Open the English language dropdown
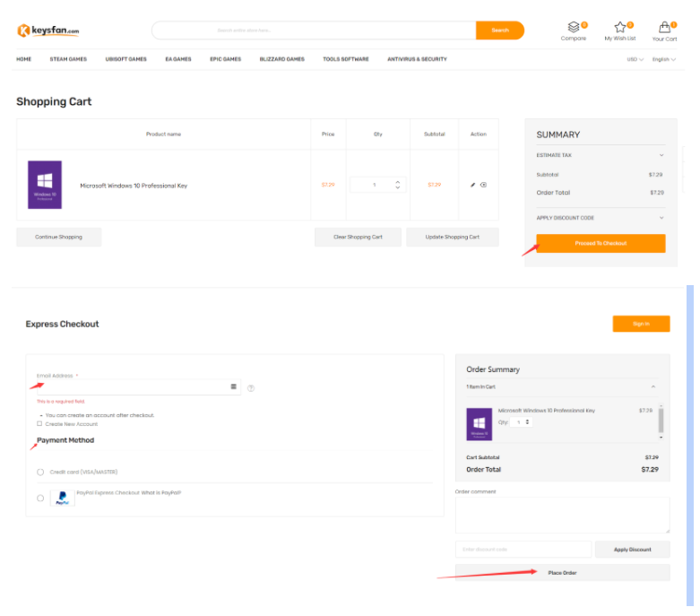 [664, 59]
